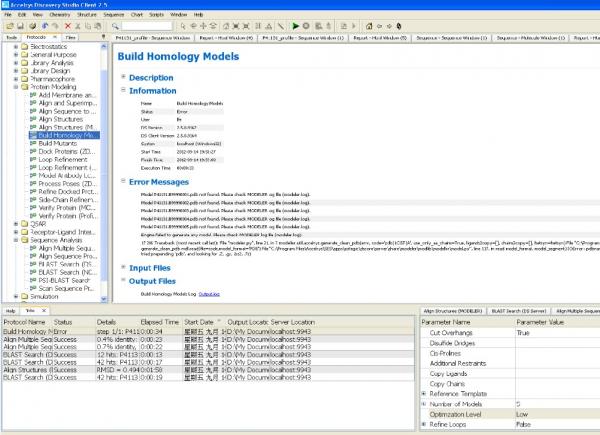Image resolution: width=600 pixels, height=435 pixels.
Task: Open the Output.log link
Action: coord(209,294)
